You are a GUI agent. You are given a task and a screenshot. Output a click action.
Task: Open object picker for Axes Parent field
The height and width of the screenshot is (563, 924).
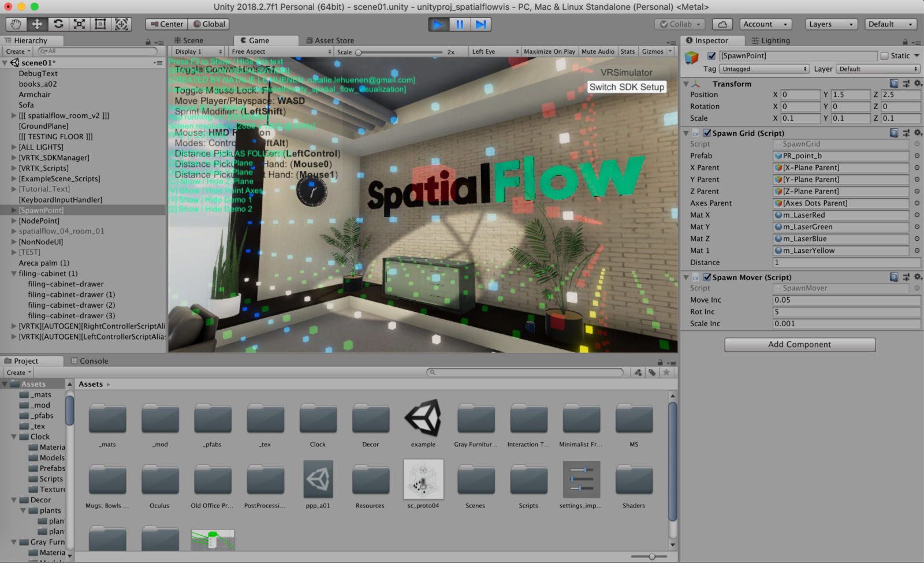point(916,203)
